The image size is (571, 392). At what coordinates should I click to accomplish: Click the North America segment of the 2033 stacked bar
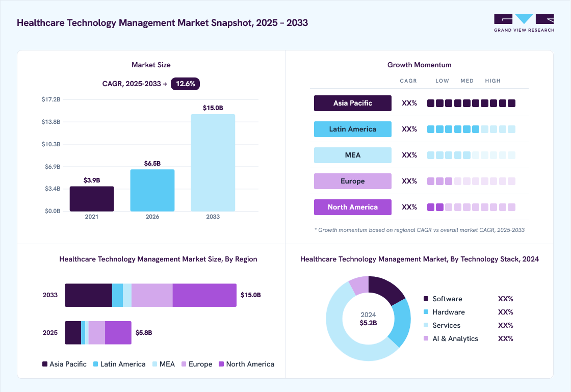pos(204,295)
